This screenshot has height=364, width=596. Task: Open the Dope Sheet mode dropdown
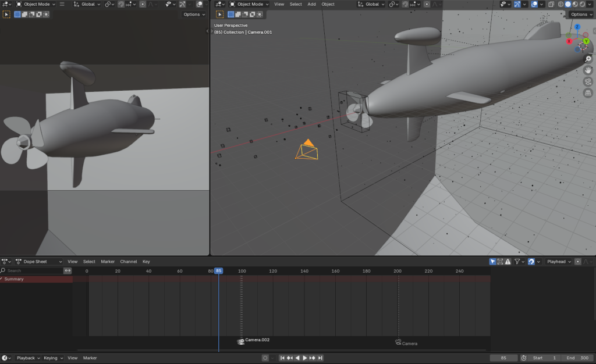pos(39,262)
